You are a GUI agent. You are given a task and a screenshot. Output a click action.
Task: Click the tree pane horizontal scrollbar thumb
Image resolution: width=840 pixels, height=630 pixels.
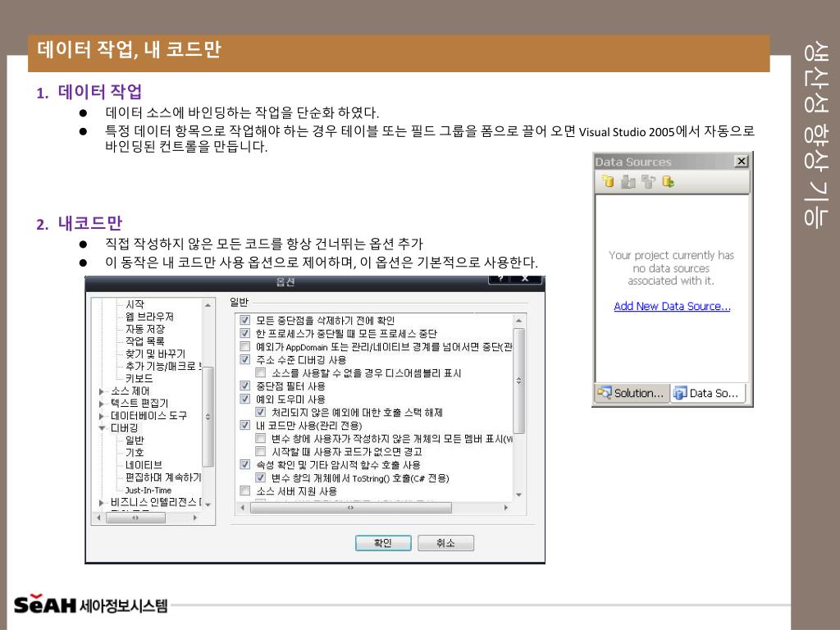pyautogui.click(x=135, y=518)
